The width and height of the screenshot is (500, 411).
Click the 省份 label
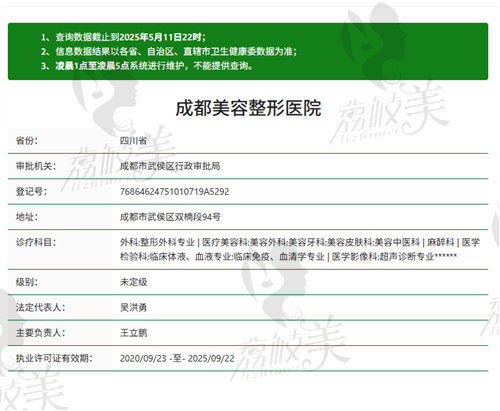coord(27,140)
